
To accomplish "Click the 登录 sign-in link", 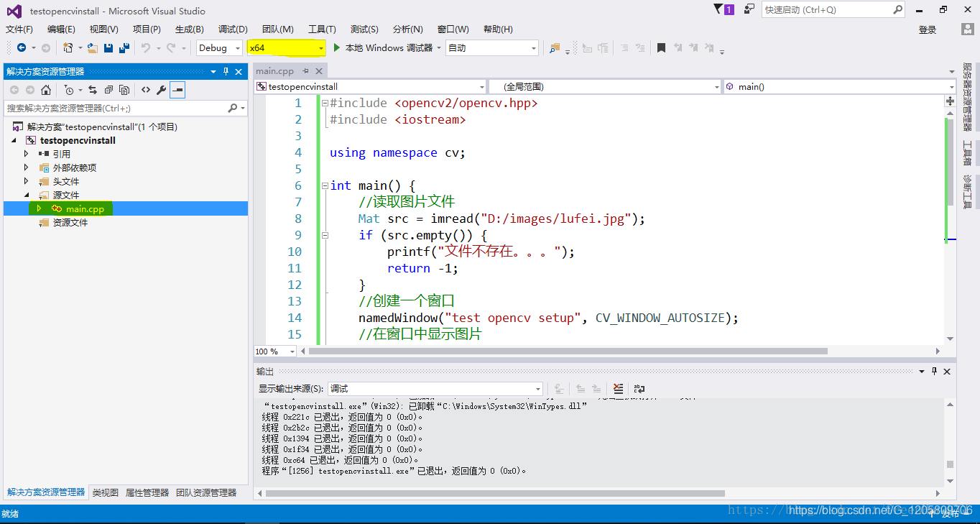I will pos(928,29).
